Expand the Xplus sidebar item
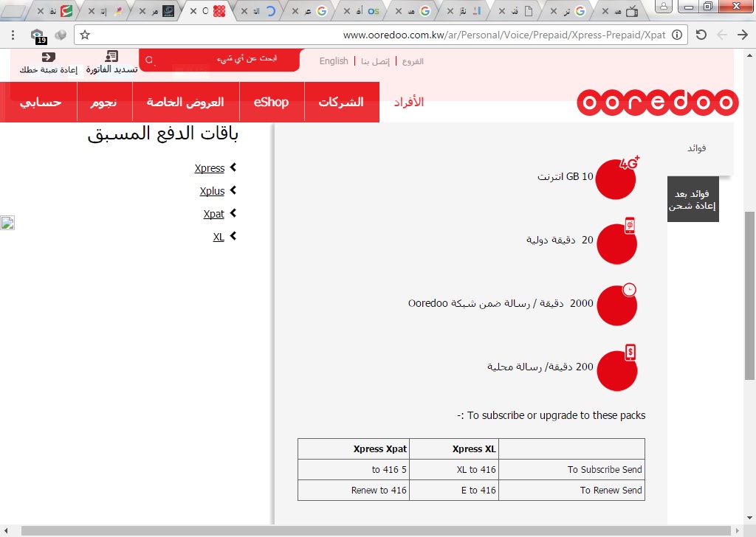The height and width of the screenshot is (537, 756). coord(233,191)
